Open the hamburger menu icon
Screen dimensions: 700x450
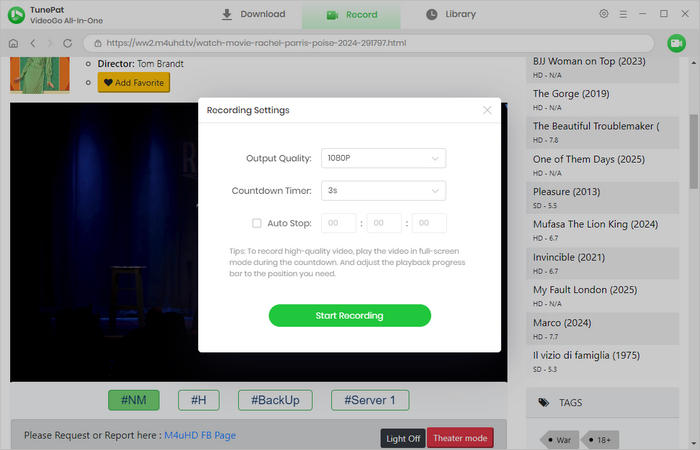623,14
